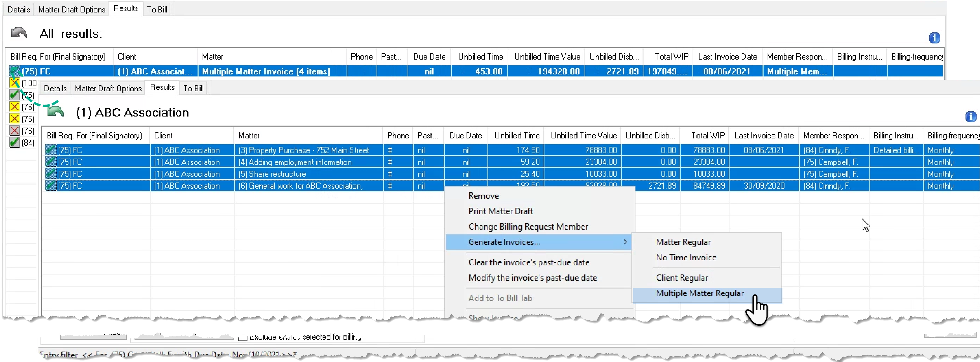
Task: Switch to the To Bill tab in the All results window
Action: click(157, 9)
